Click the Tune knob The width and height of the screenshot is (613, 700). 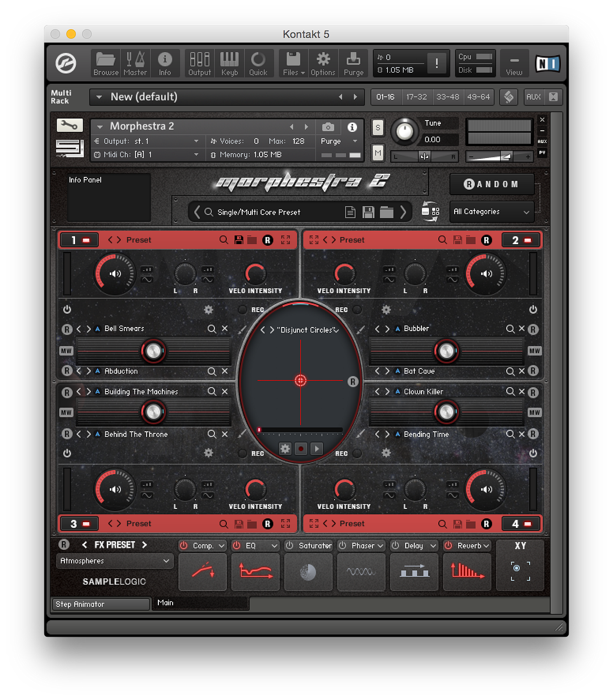(405, 131)
